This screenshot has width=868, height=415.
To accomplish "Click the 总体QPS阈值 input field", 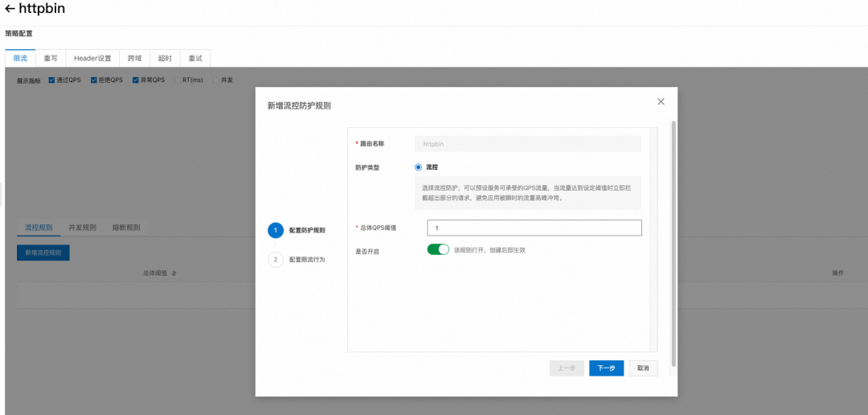I will coord(534,228).
